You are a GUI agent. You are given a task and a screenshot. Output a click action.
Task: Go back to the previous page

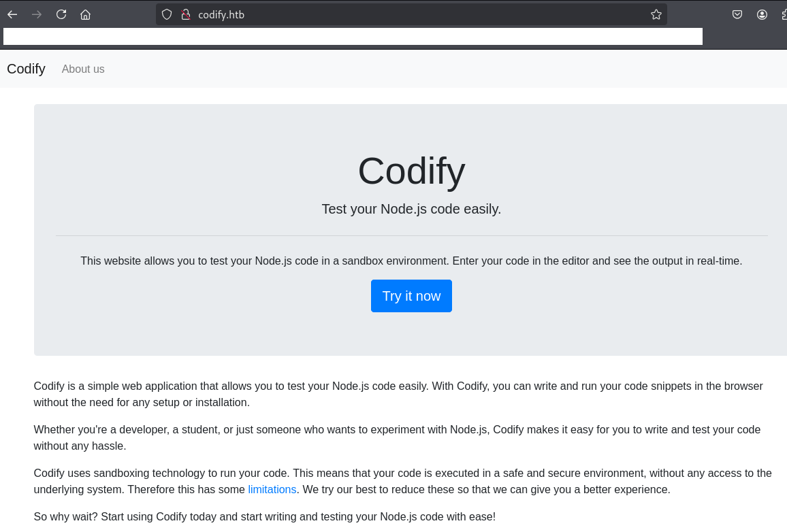pyautogui.click(x=12, y=14)
